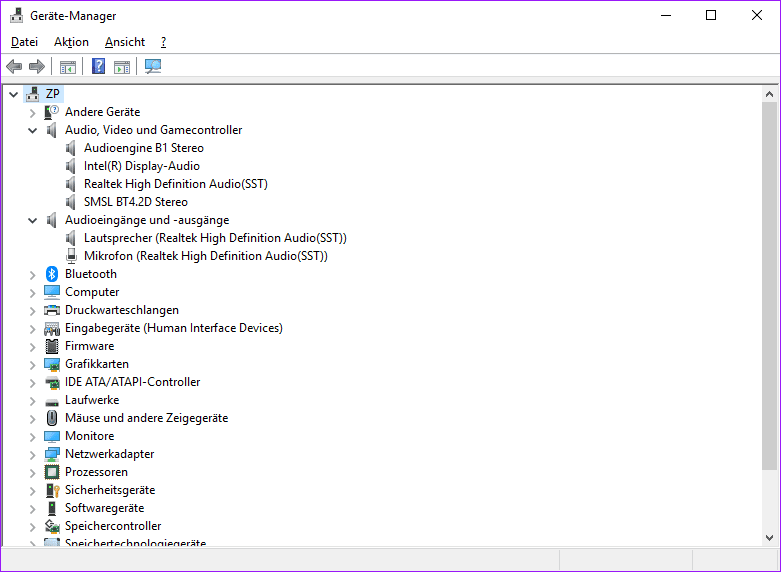Expand the Laufwerke category arrow
781x572 pixels.
pos(32,401)
